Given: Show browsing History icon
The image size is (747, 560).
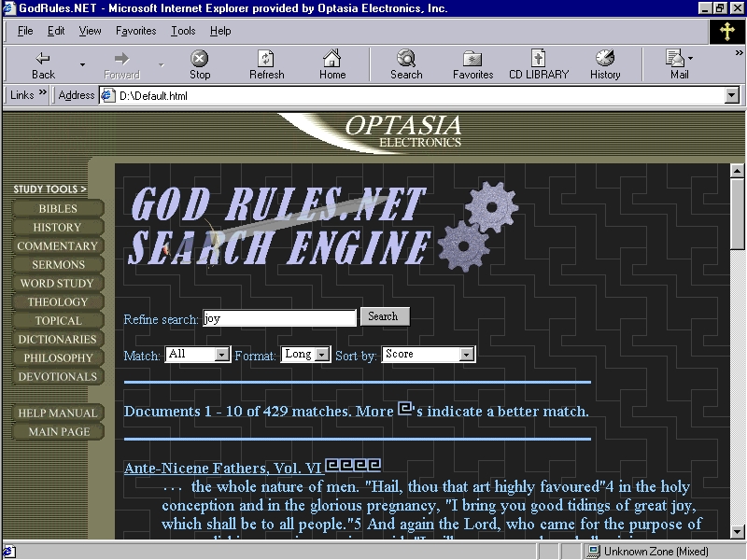Looking at the screenshot, I should pyautogui.click(x=604, y=59).
